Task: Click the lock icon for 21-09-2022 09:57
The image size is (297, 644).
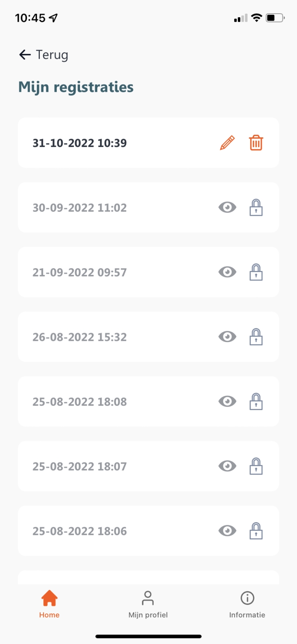Action: [x=256, y=272]
